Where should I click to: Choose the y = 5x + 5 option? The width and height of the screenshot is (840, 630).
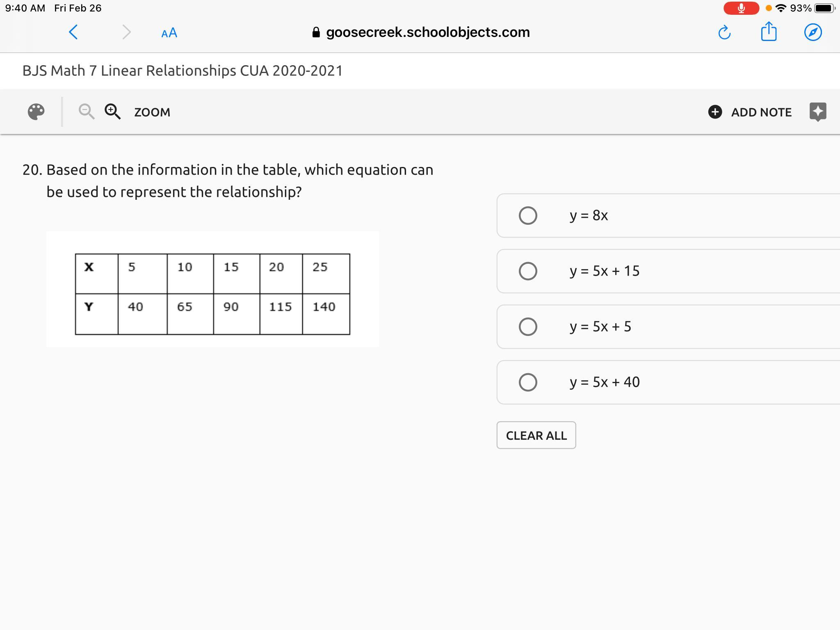[528, 326]
